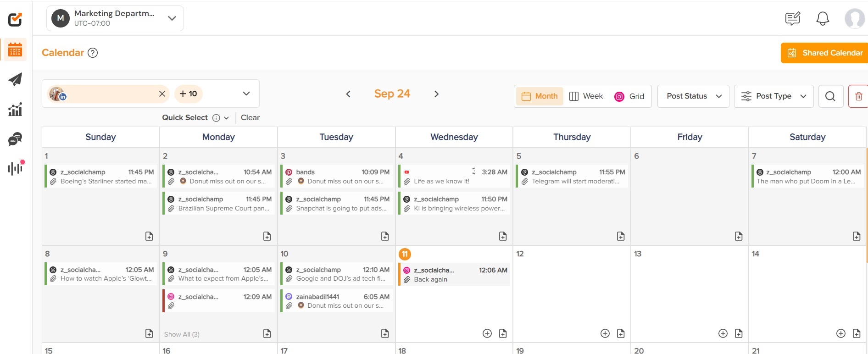Screen dimensions: 868x354
Task: Open the notifications bell
Action: (822, 18)
